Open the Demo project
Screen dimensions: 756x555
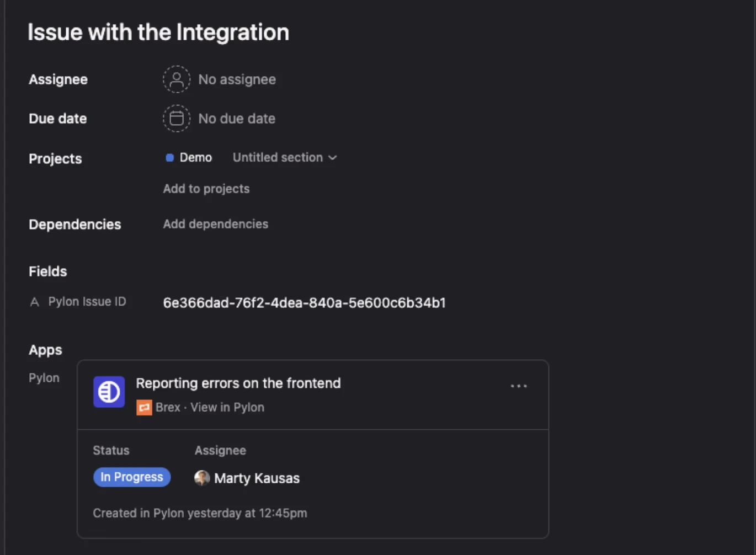[195, 158]
